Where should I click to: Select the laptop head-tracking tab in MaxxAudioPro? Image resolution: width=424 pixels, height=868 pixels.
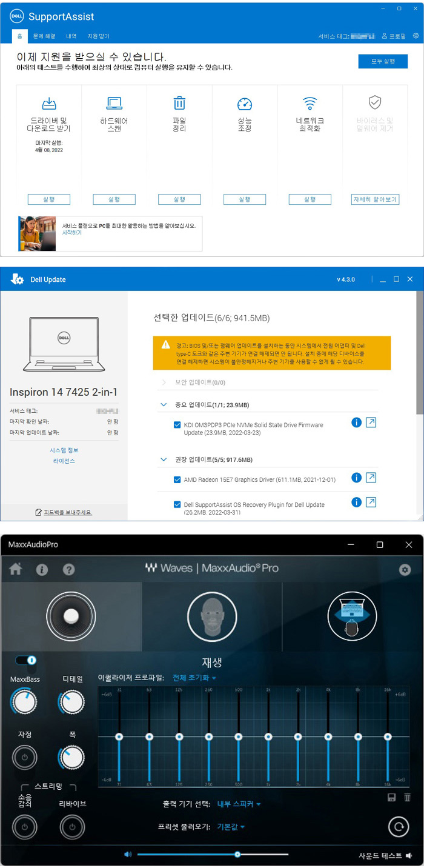[353, 616]
